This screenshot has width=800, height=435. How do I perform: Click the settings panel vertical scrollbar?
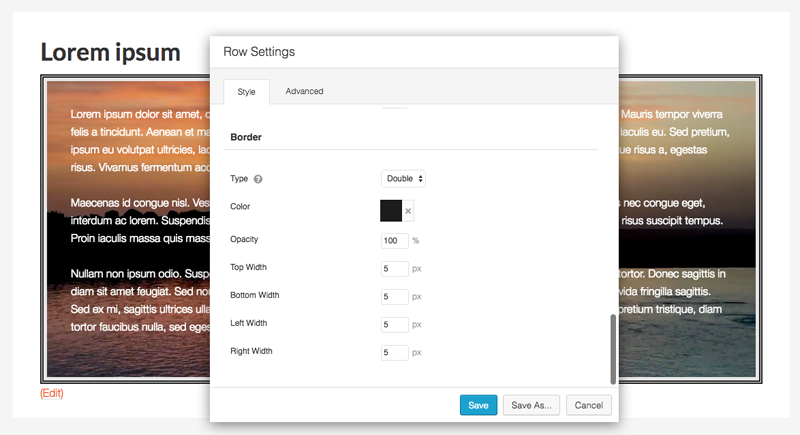pos(613,349)
